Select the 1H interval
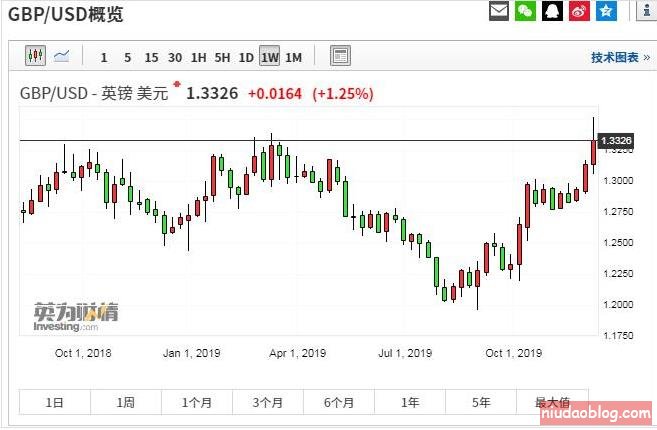 point(199,57)
